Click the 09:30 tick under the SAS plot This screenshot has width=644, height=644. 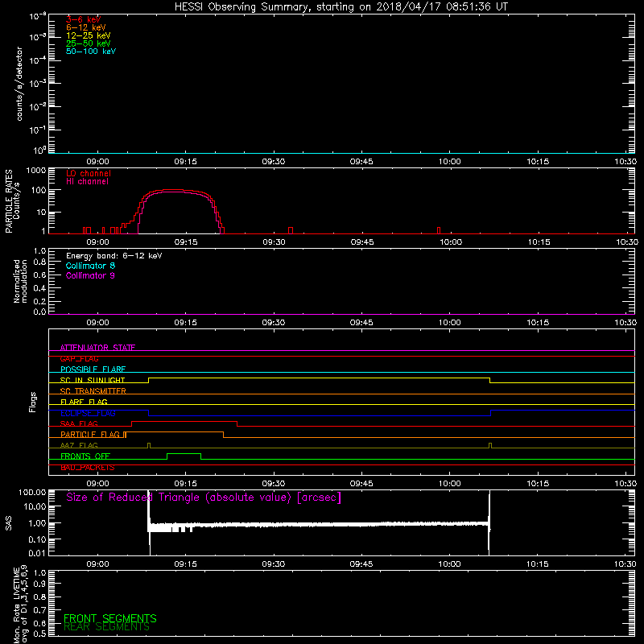(x=273, y=564)
